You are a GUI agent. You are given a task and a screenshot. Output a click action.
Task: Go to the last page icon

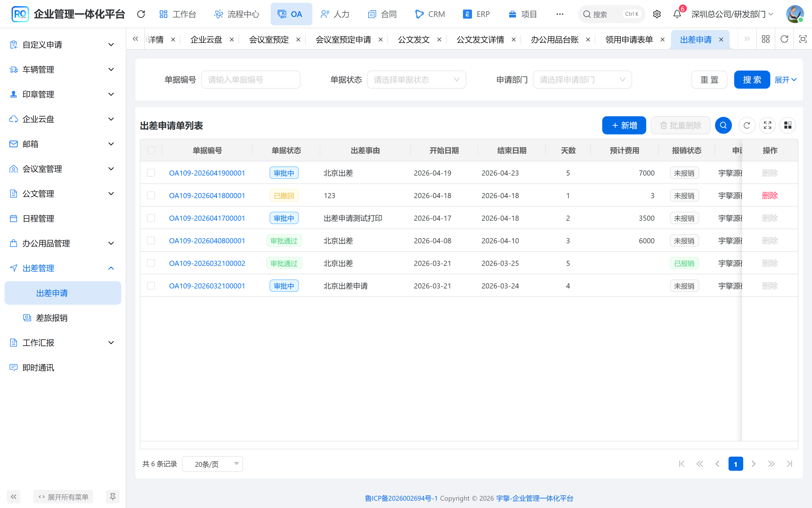(789, 464)
